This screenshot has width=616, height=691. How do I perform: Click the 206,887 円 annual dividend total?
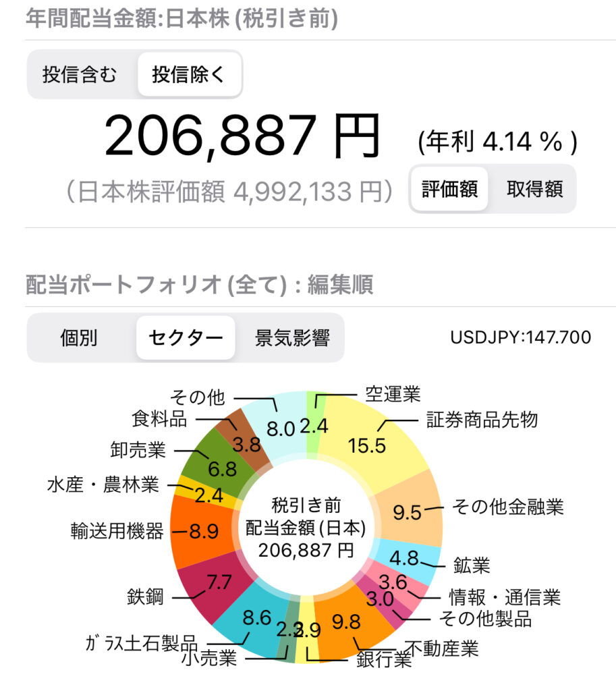tap(242, 136)
